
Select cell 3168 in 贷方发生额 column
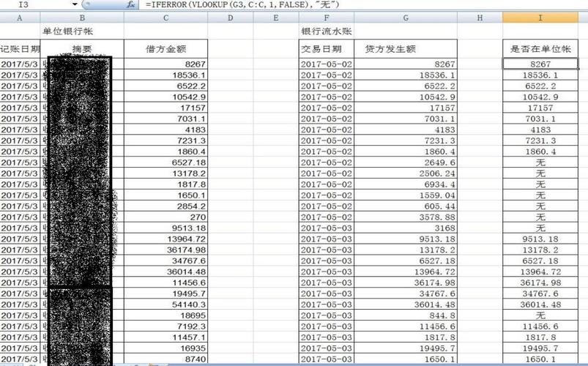(406, 228)
